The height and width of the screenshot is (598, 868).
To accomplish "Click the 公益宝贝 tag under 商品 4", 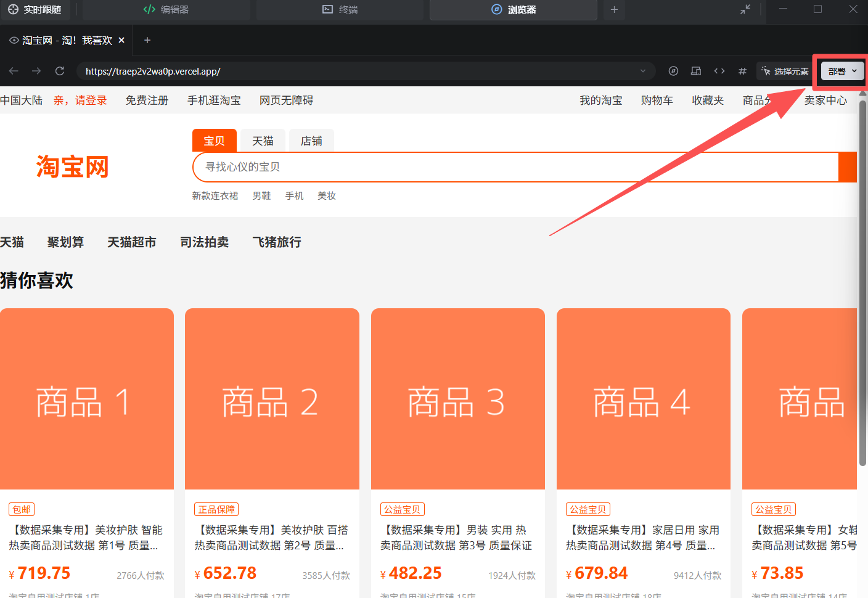I will [588, 509].
